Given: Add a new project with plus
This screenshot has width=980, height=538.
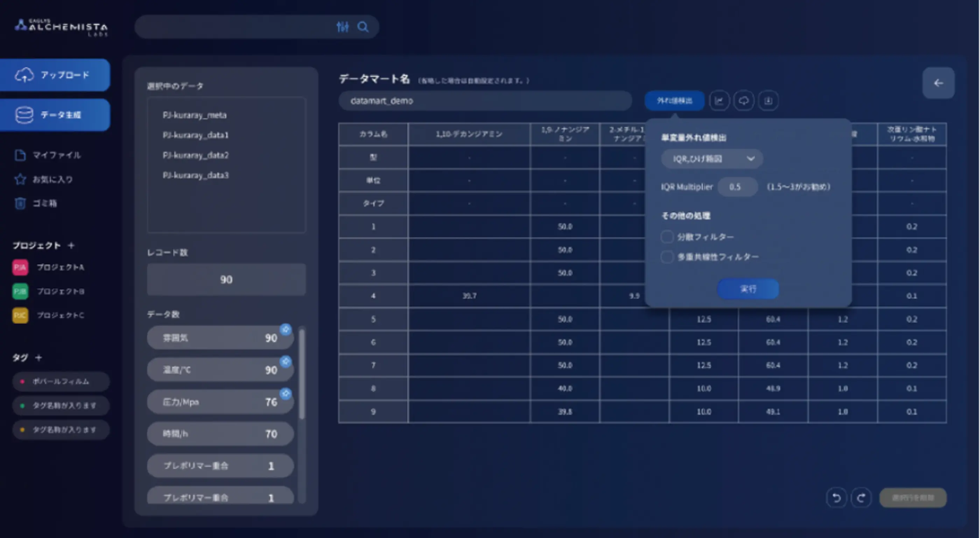Looking at the screenshot, I should 71,246.
